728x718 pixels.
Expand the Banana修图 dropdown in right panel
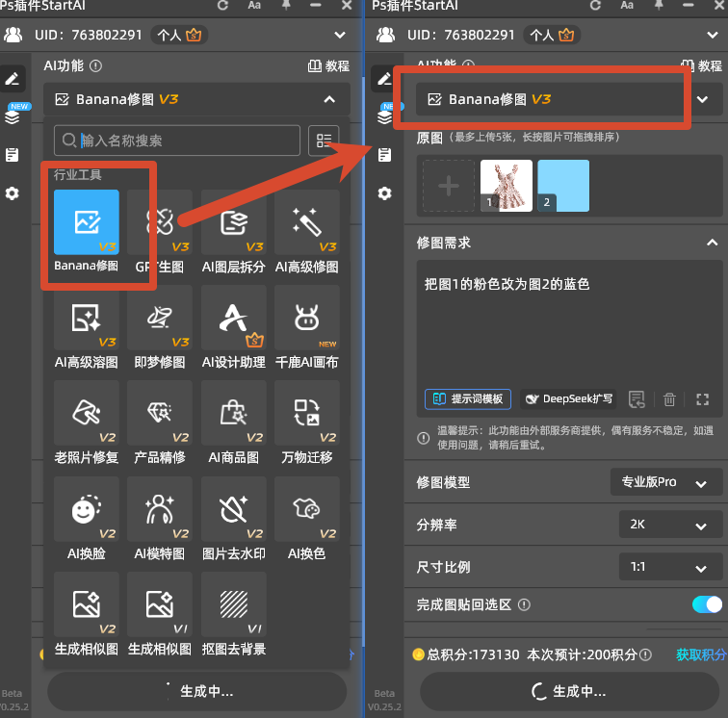[x=702, y=99]
